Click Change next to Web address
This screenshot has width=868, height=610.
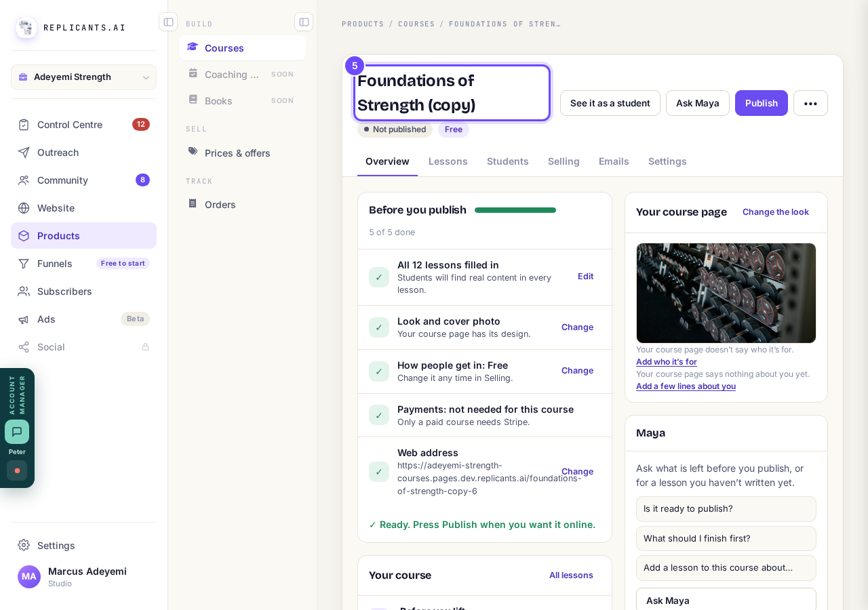click(x=578, y=472)
